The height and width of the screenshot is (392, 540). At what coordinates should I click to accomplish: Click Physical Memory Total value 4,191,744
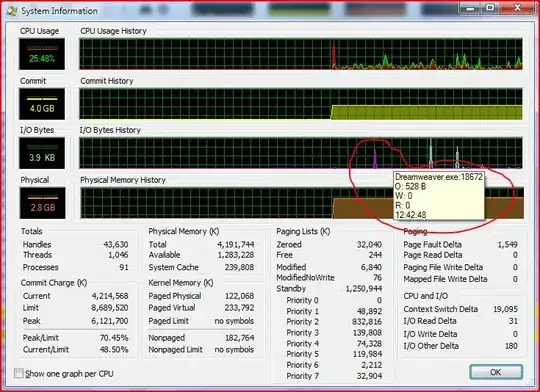[x=236, y=244]
